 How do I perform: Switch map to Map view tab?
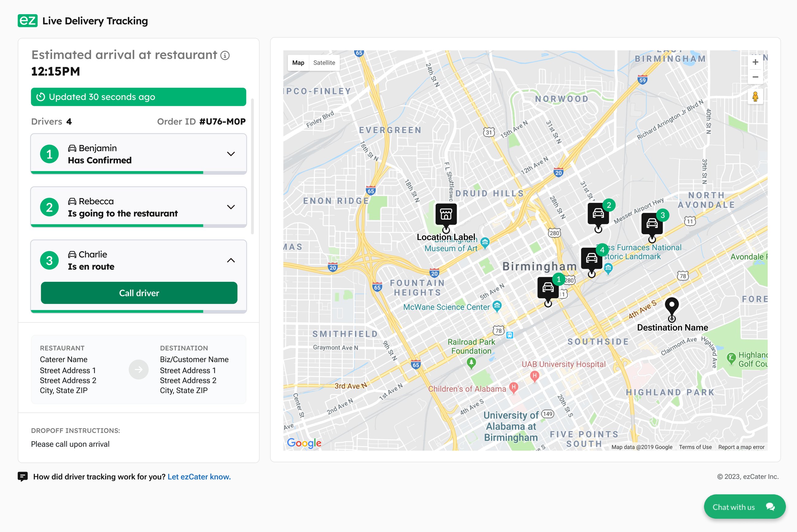click(x=298, y=63)
